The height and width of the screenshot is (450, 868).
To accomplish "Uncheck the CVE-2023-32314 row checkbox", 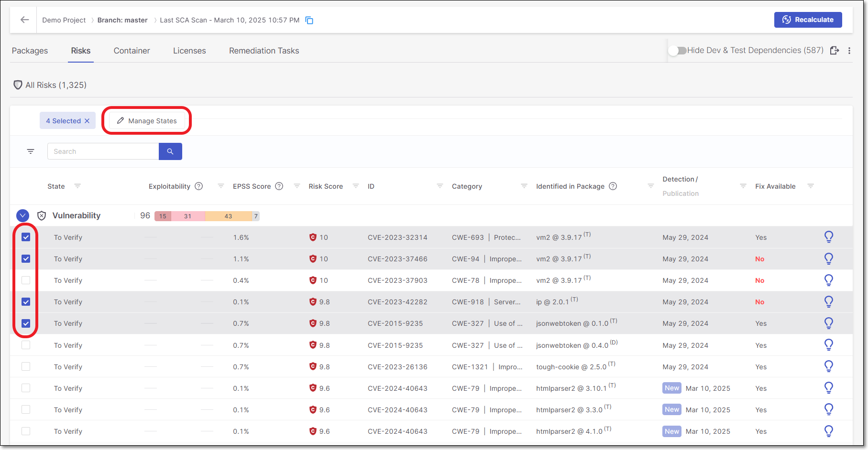I will coord(26,237).
